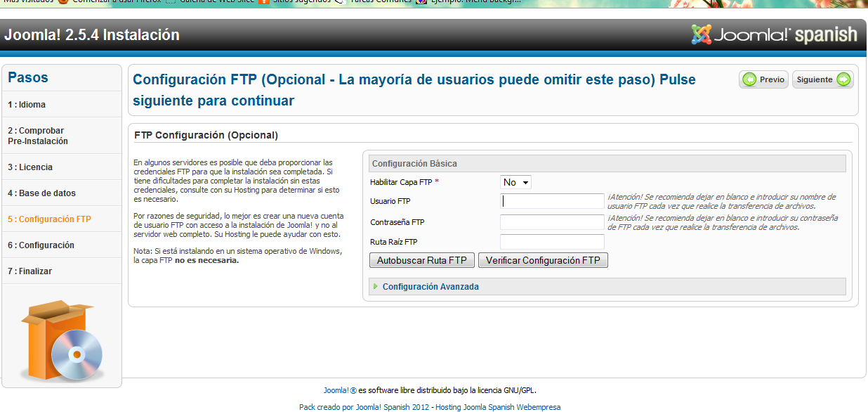Select step 2: Comprobar Pre-Instalación
Viewport: 868px width, 412px height.
pyautogui.click(x=38, y=136)
